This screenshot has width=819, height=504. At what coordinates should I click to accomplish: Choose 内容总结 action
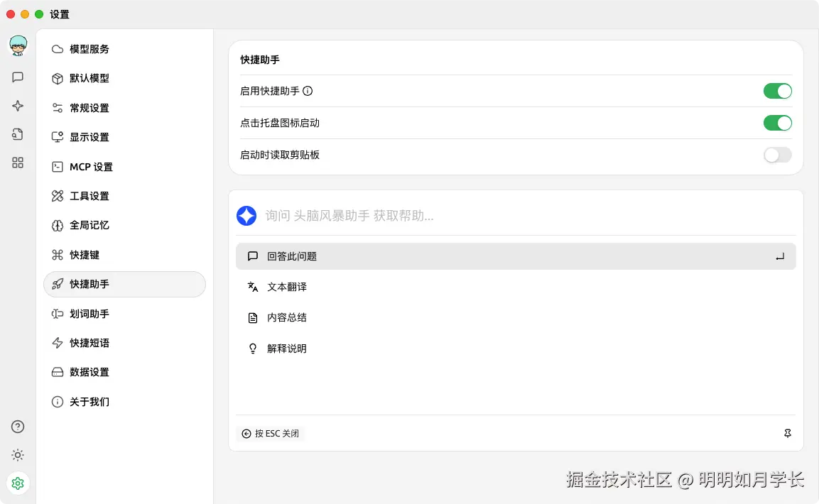pyautogui.click(x=516, y=318)
